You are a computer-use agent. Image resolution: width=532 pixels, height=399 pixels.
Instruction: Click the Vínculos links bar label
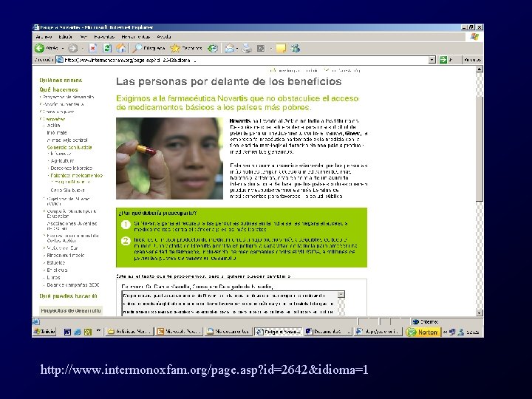[x=473, y=60]
